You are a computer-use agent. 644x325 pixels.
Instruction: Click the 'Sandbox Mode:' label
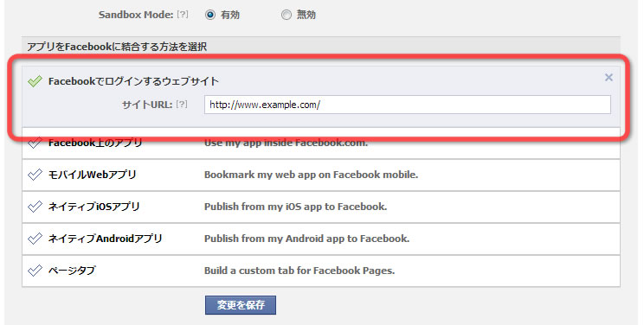136,15
